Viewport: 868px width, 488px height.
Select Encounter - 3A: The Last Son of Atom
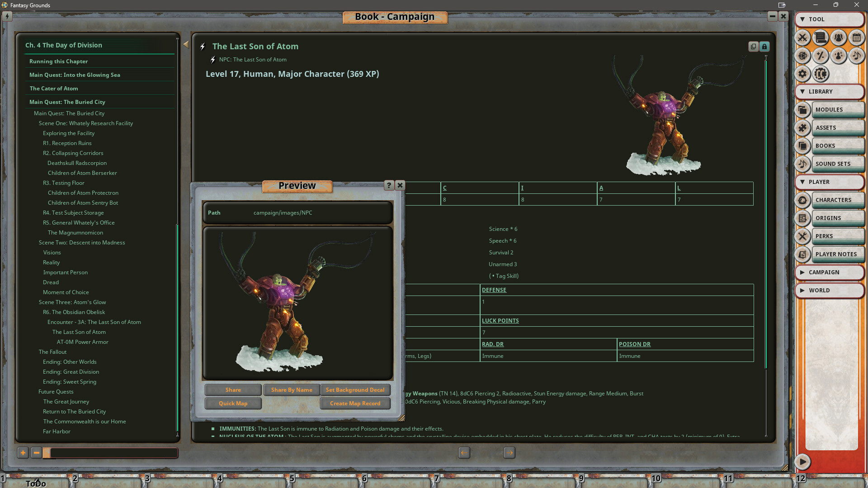pyautogui.click(x=94, y=322)
